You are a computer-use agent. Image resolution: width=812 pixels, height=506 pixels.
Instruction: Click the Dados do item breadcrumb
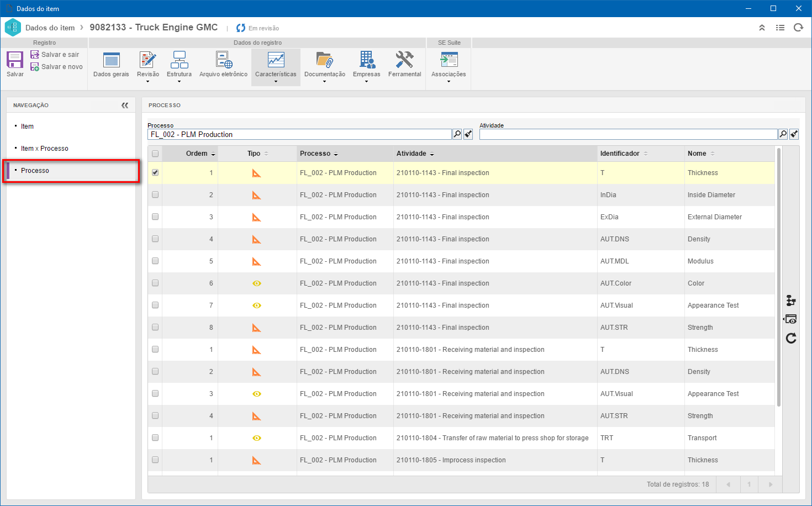pos(50,28)
